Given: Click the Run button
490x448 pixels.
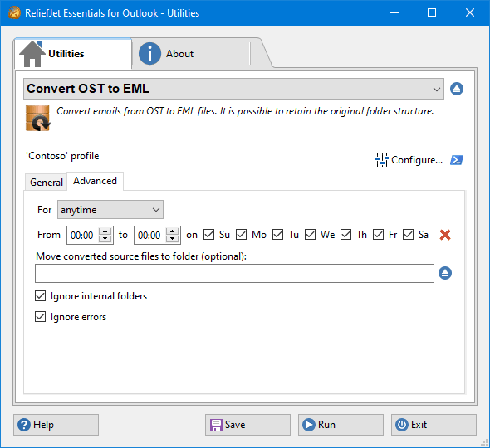Looking at the screenshot, I should (341, 425).
